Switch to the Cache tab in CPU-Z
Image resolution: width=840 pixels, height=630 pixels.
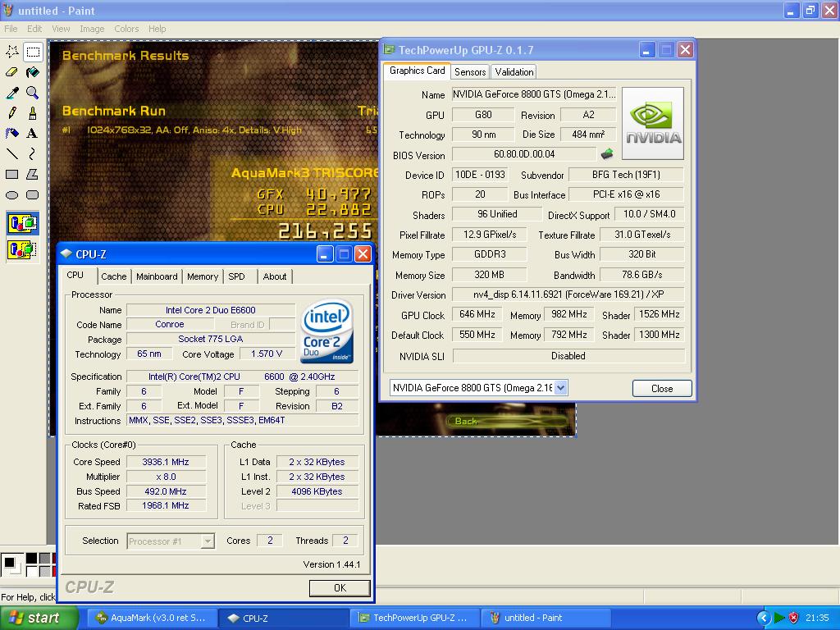click(113, 276)
